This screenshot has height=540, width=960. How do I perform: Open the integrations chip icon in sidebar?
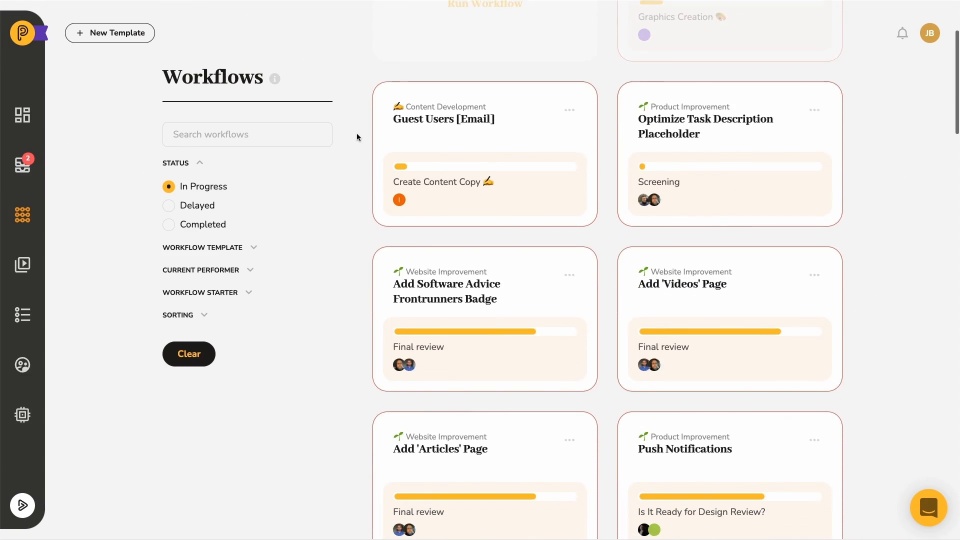point(23,414)
